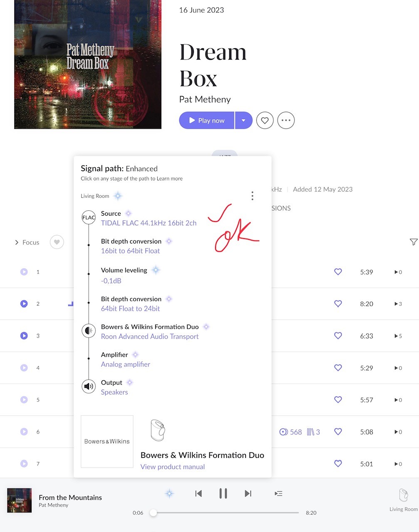This screenshot has height=532, width=419.
Task: Open the track filter funnel icon
Action: click(414, 242)
